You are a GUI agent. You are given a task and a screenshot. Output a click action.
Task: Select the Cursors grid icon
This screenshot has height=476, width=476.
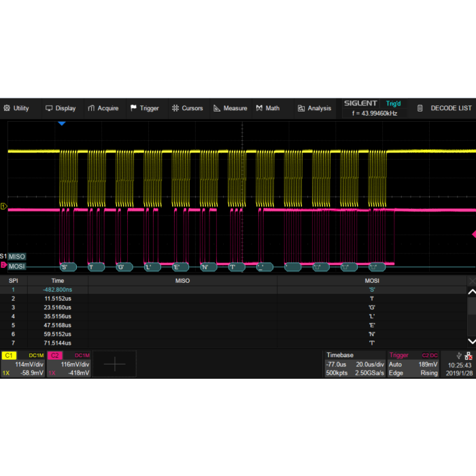coord(175,108)
